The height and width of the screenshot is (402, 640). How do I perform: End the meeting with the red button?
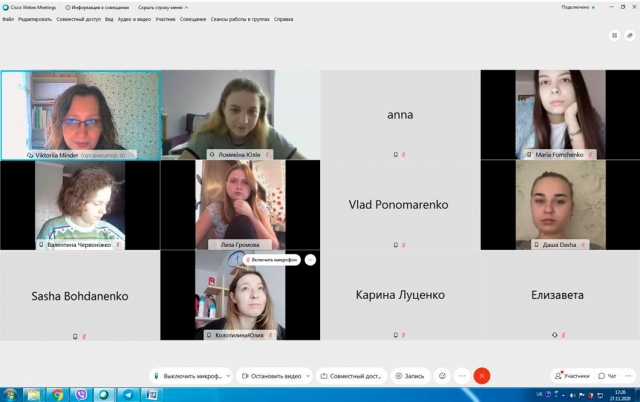pyautogui.click(x=482, y=376)
